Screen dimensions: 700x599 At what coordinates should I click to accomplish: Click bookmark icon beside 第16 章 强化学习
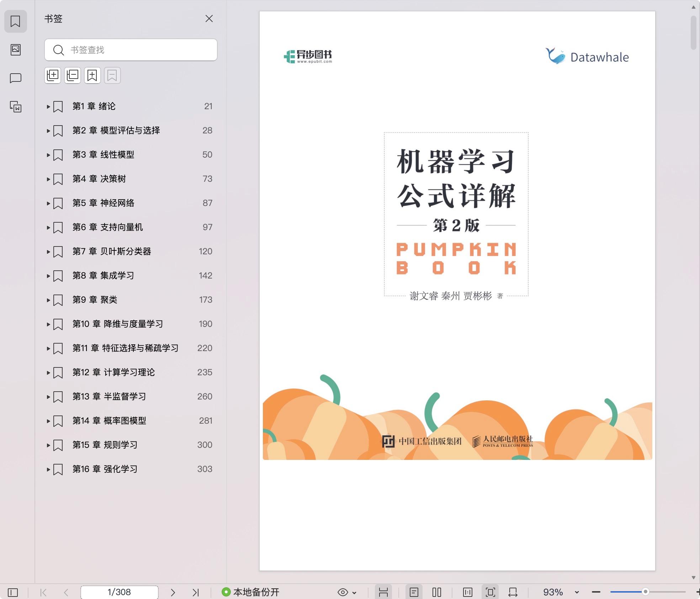click(58, 469)
